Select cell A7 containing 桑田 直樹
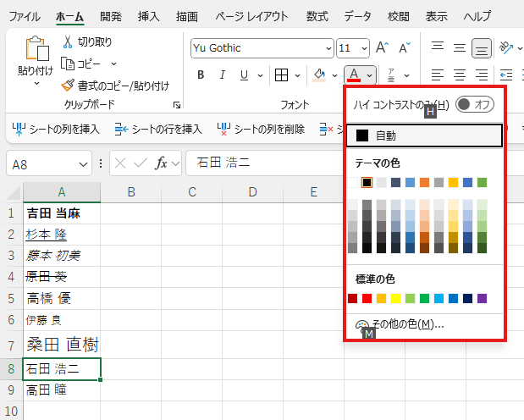 tap(62, 345)
